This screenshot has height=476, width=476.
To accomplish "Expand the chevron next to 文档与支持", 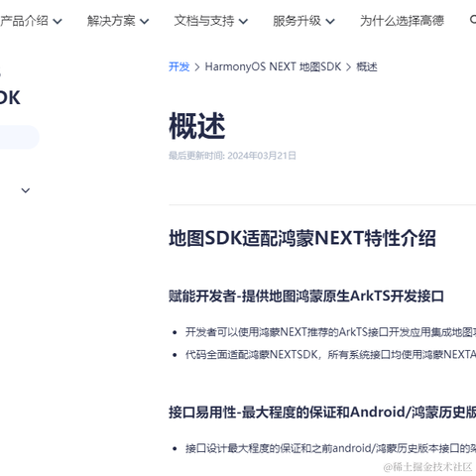I will tap(243, 22).
